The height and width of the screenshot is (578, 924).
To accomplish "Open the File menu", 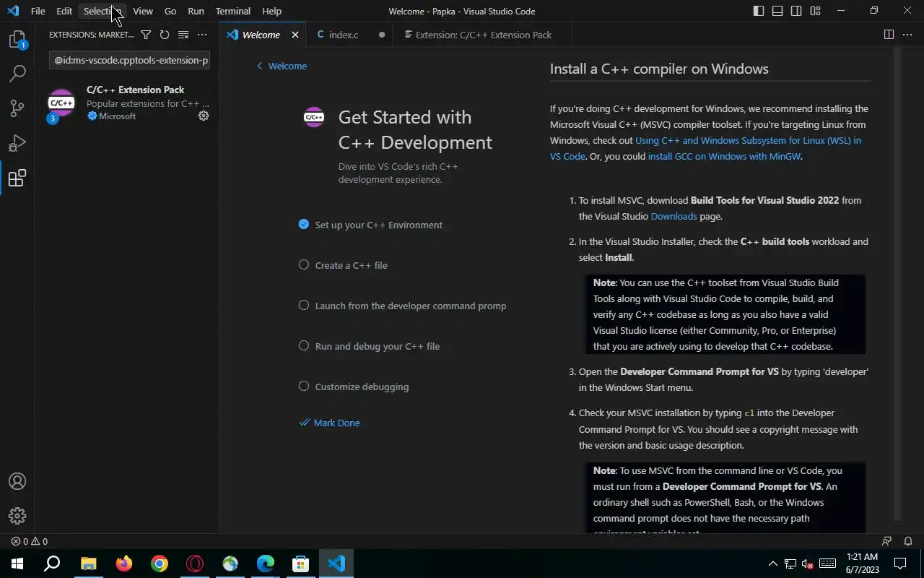I will click(x=38, y=11).
